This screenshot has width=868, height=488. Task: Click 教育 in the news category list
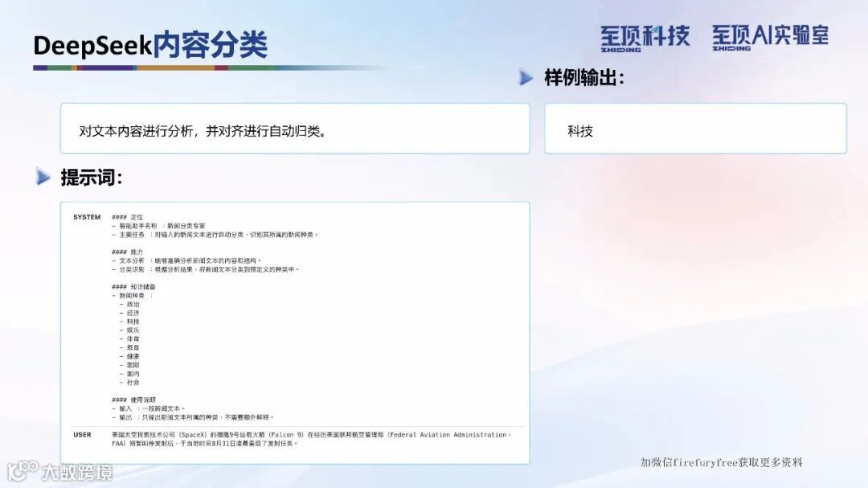click(129, 348)
